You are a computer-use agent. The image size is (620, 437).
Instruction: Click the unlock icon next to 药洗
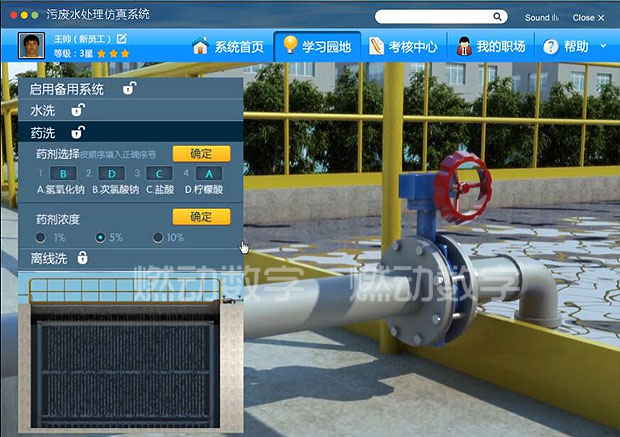(77, 133)
